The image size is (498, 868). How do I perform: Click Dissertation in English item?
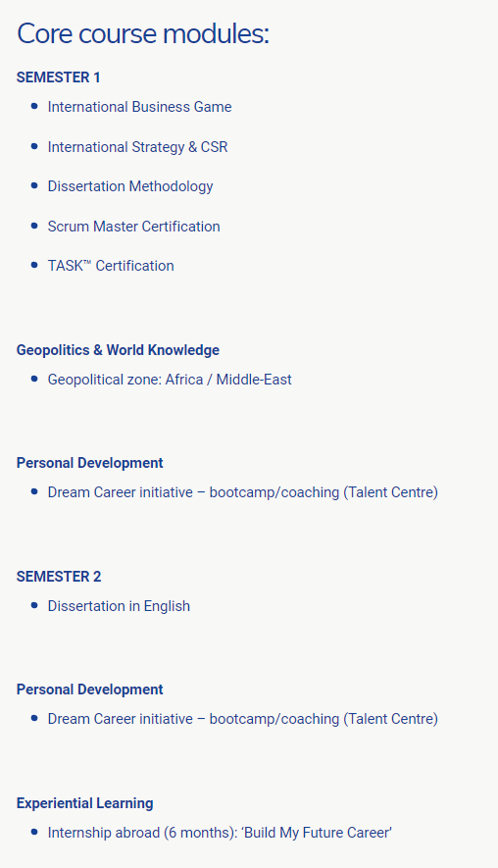click(119, 606)
